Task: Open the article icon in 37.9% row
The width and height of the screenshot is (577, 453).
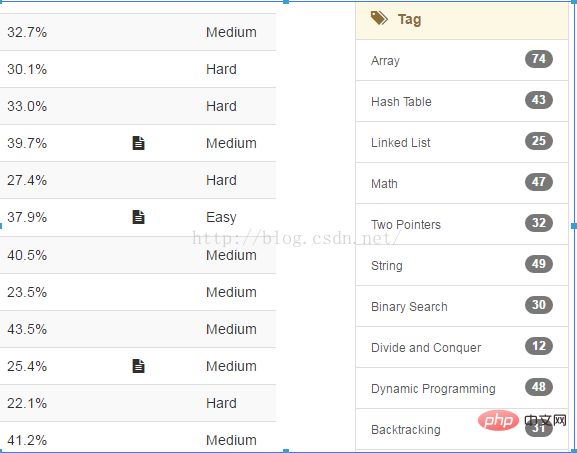Action: click(138, 217)
